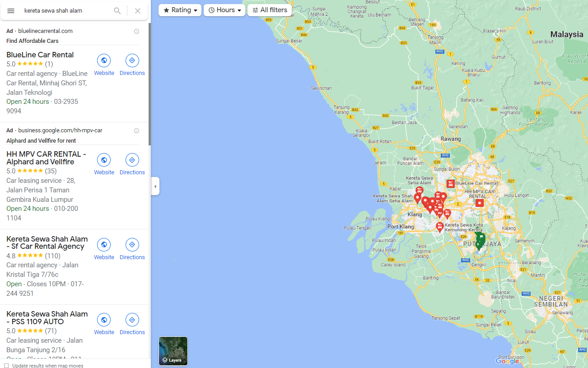Click 'Alphard and Vellfire for rent' ad text
This screenshot has width=588, height=368.
[x=41, y=141]
